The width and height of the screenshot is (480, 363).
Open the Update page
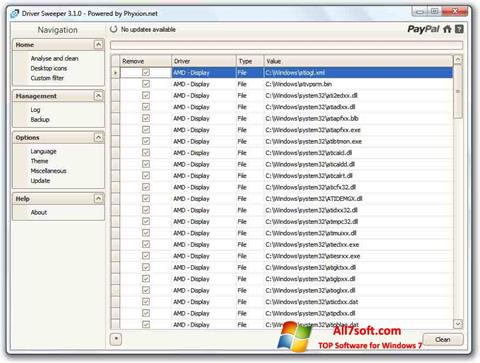pyautogui.click(x=40, y=181)
